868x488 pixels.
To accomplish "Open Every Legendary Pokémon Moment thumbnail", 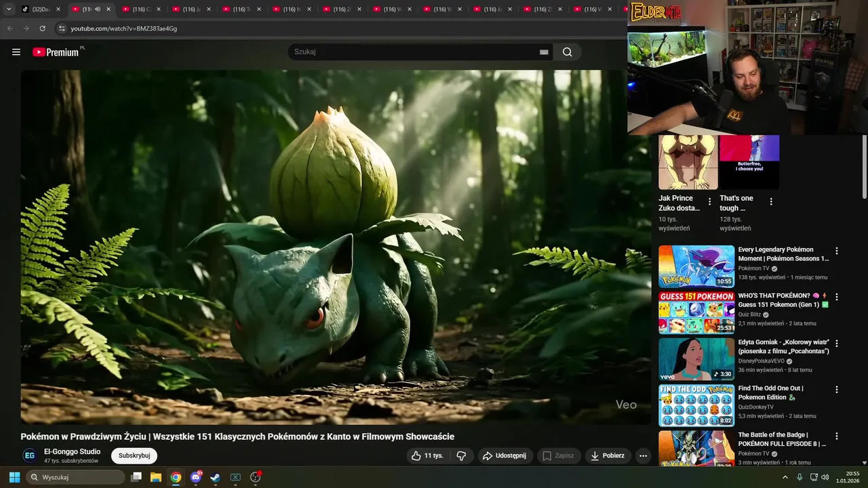I will [696, 266].
